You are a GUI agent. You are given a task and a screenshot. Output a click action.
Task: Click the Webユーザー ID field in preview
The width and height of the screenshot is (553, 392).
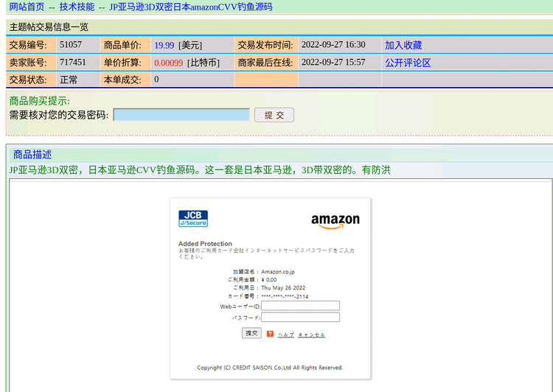click(x=301, y=306)
